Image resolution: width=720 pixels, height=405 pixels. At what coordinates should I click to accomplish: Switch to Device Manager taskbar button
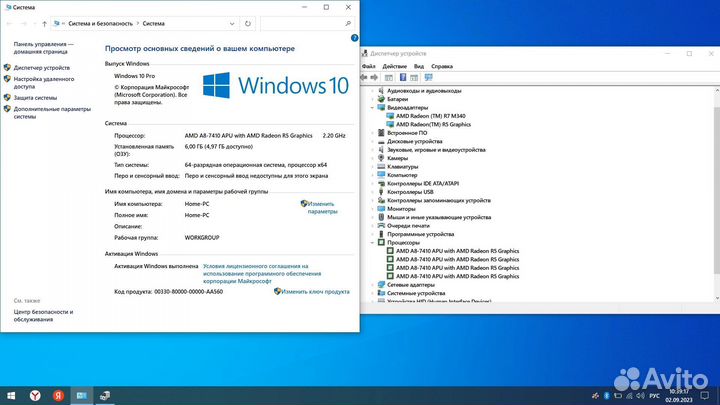click(105, 395)
